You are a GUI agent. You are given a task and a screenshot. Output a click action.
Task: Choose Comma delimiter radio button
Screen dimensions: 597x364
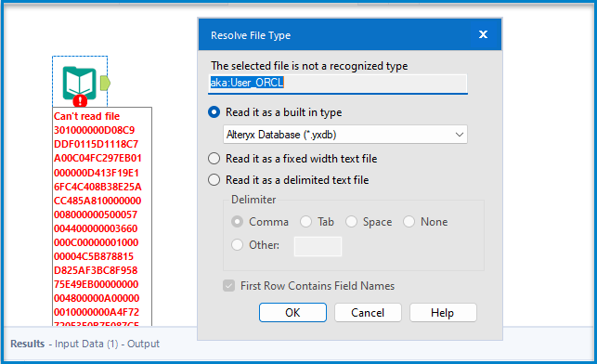pos(237,222)
